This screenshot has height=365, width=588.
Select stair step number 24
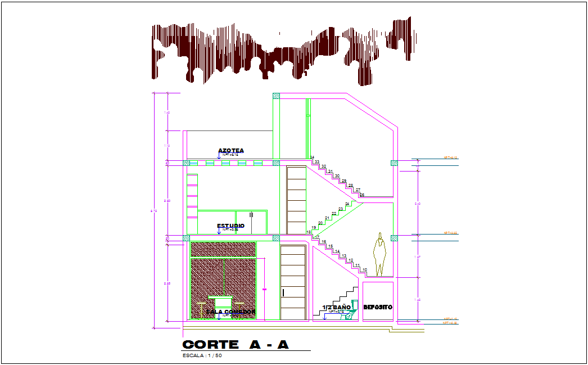click(x=347, y=204)
